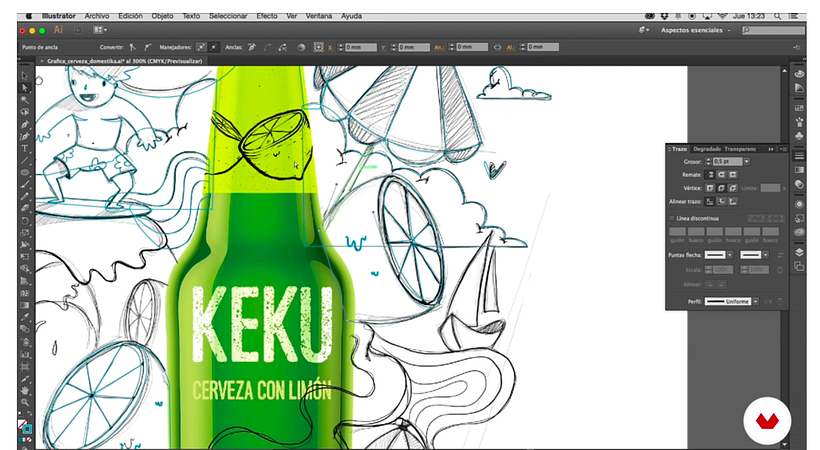Open the Trazo panel options menu

[x=783, y=149]
